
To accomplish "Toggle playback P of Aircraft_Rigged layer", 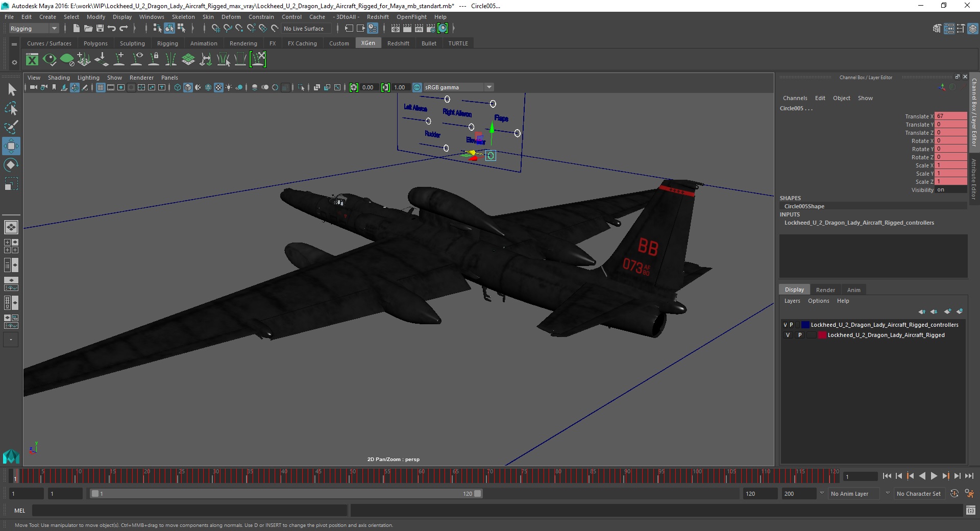I will pos(800,335).
